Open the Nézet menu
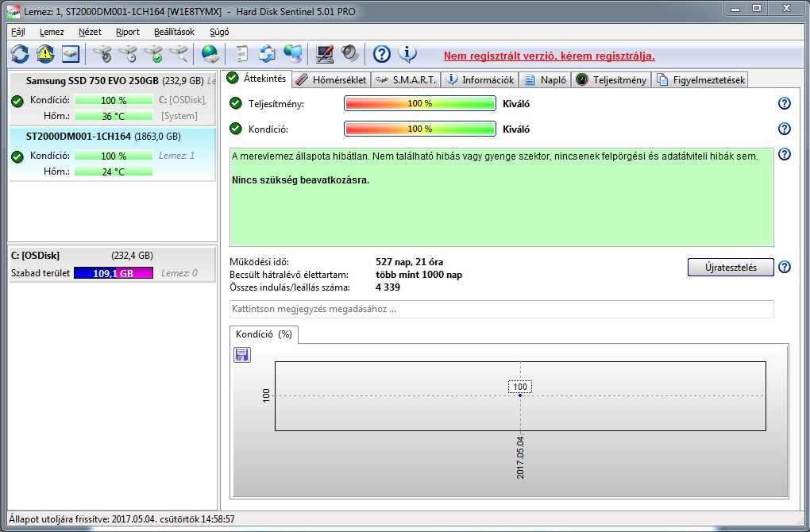 [90, 32]
